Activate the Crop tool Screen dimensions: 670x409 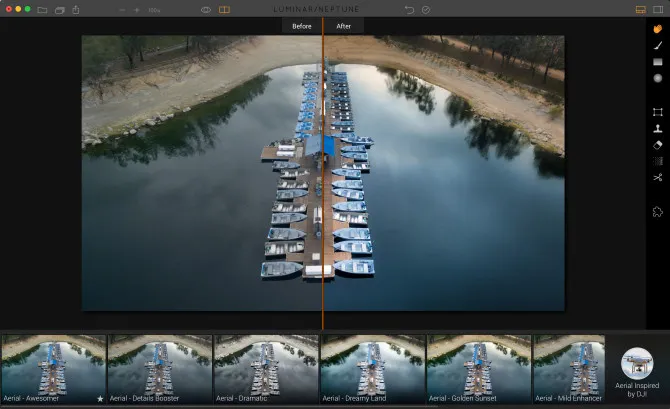pyautogui.click(x=658, y=112)
